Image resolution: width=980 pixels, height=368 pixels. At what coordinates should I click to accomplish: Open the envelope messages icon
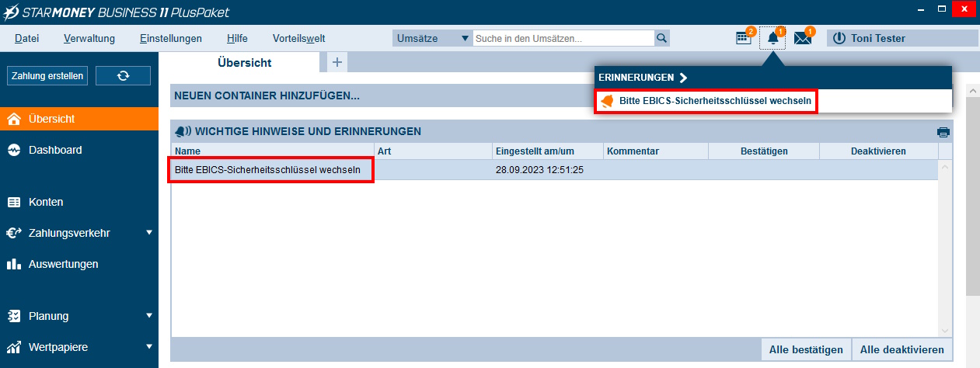click(x=802, y=38)
